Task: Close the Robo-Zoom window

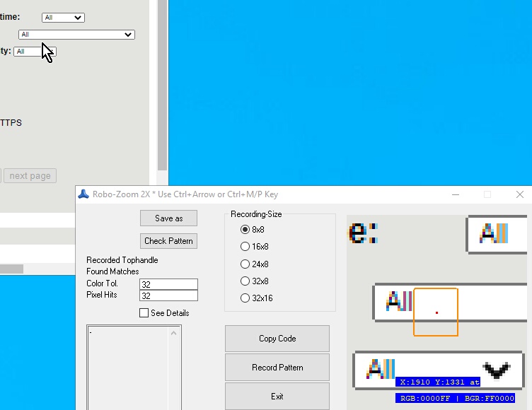Action: pos(520,194)
